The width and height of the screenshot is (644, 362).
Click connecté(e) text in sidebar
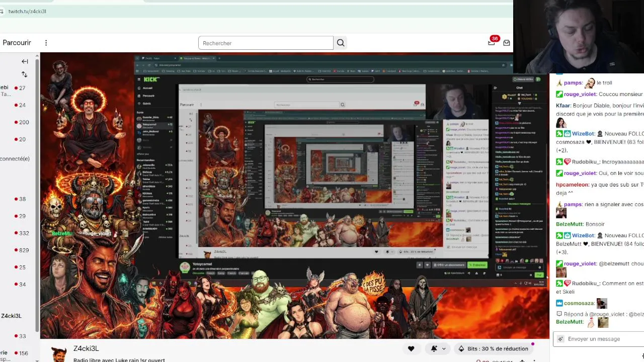click(15, 158)
